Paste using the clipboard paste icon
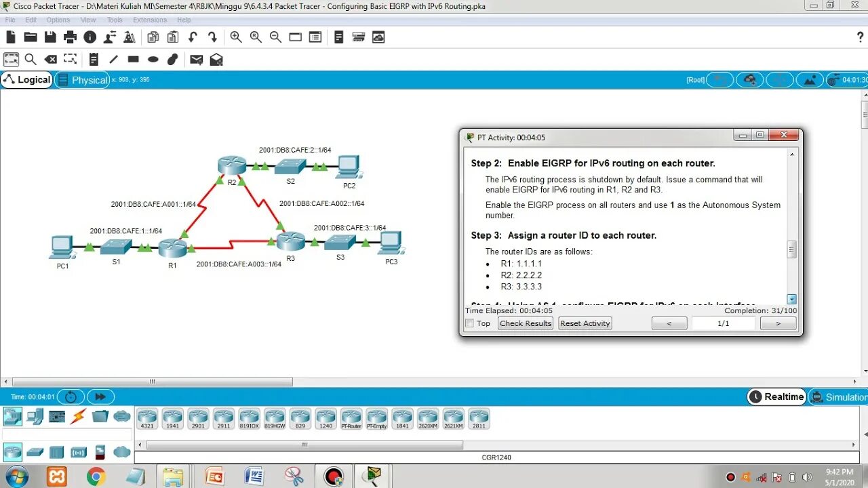868x488 pixels. tap(173, 37)
